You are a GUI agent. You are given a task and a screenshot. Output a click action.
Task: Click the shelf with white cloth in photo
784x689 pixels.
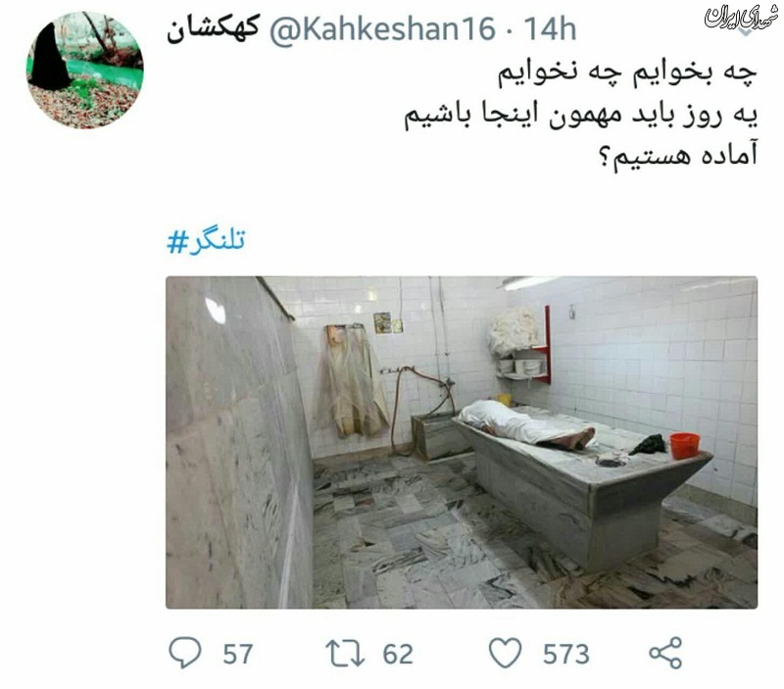click(522, 345)
